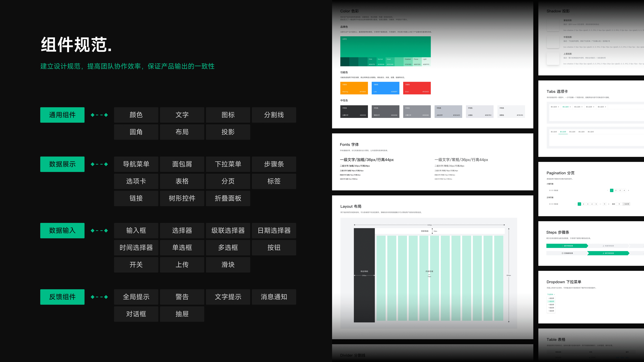Click page 11 button in pagination
Screen dimensions: 644x362
coord(605,204)
